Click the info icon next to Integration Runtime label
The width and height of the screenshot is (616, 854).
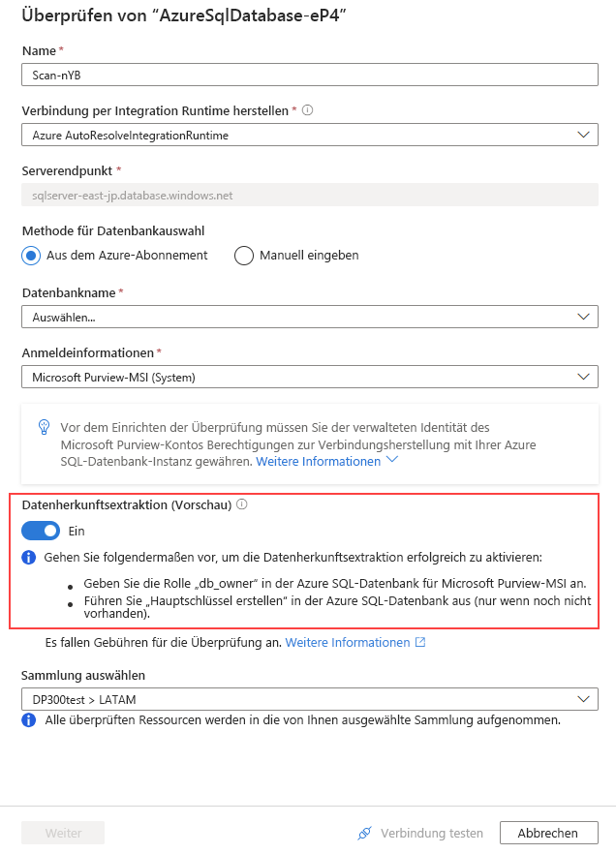point(306,108)
